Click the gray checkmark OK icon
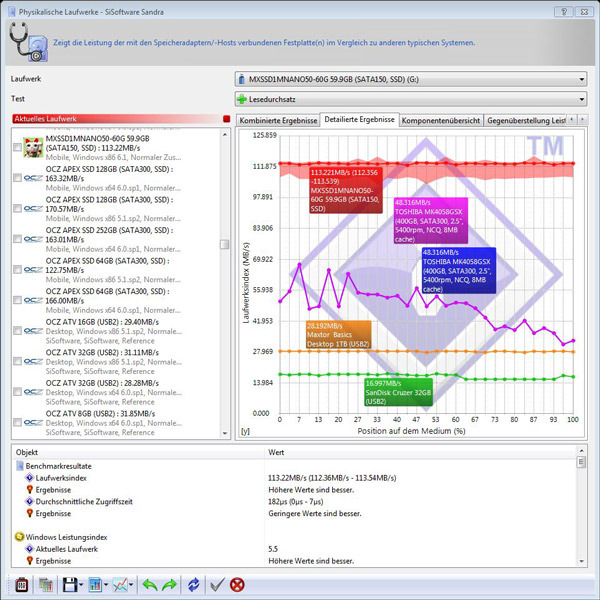Viewport: 600px width, 600px height. [x=217, y=585]
